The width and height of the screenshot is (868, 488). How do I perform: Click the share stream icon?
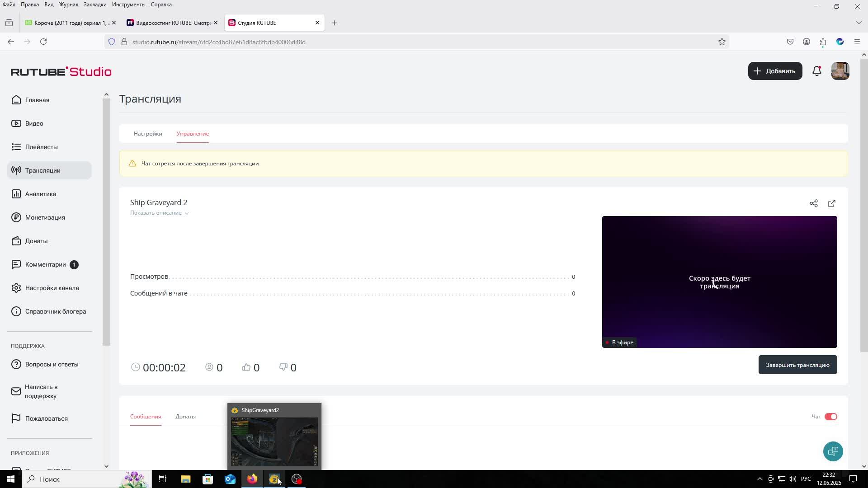coord(814,203)
